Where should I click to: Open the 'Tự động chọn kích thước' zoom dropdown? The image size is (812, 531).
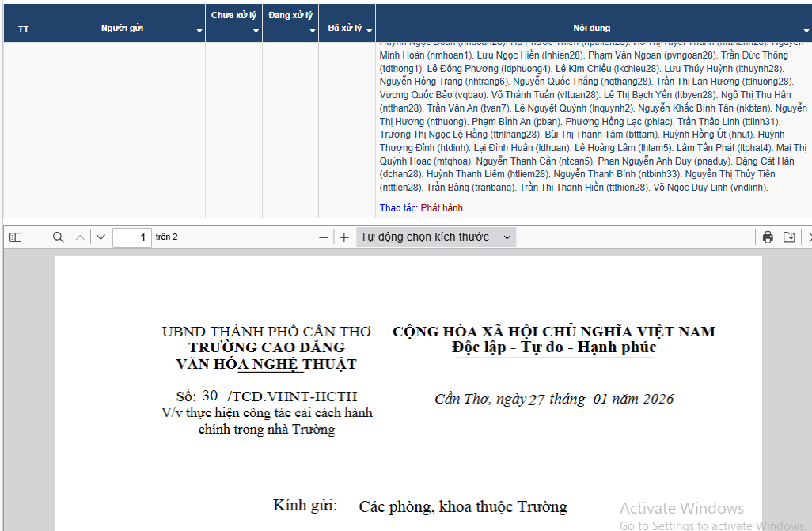435,237
